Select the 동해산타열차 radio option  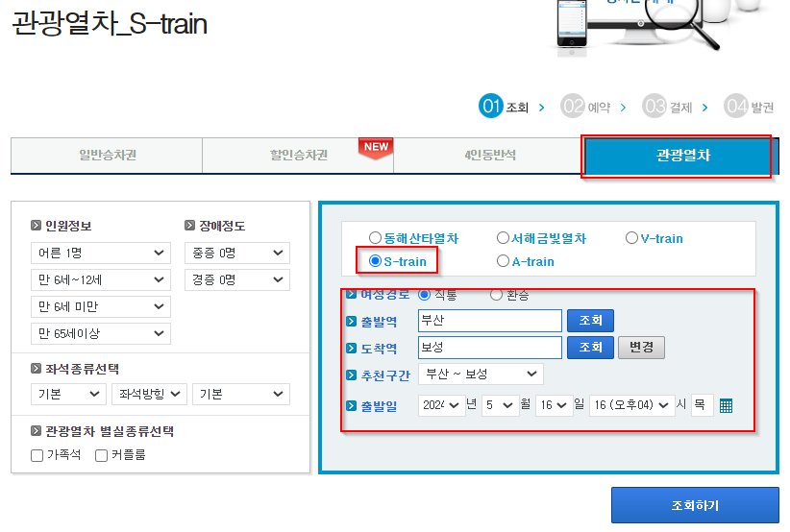pos(375,237)
